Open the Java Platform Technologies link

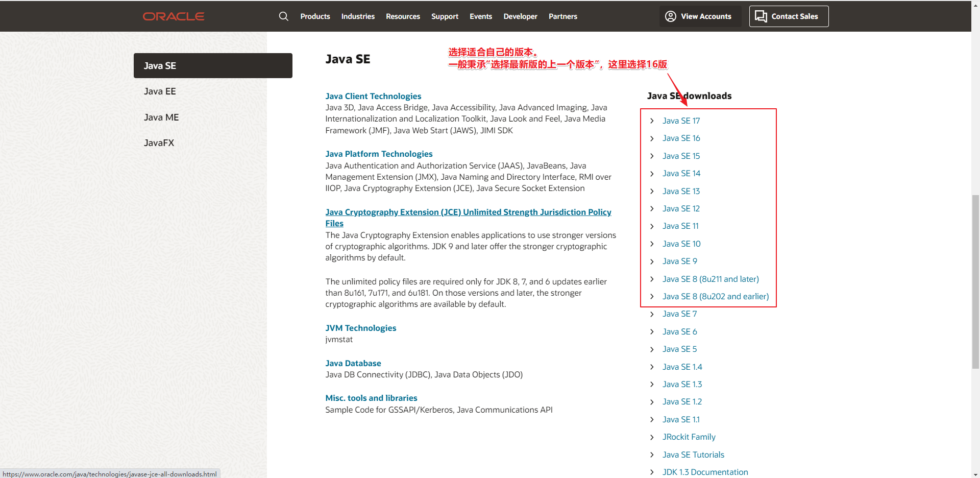click(x=379, y=154)
